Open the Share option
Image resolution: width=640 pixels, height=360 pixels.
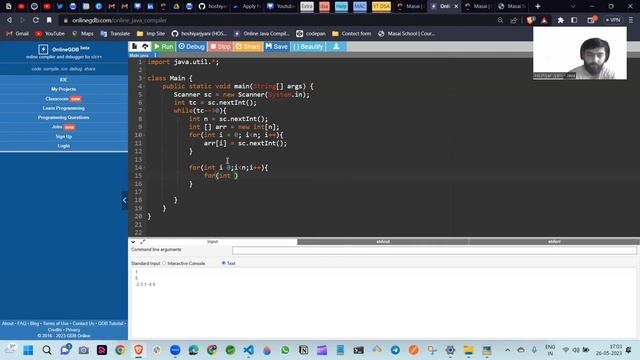tap(248, 47)
